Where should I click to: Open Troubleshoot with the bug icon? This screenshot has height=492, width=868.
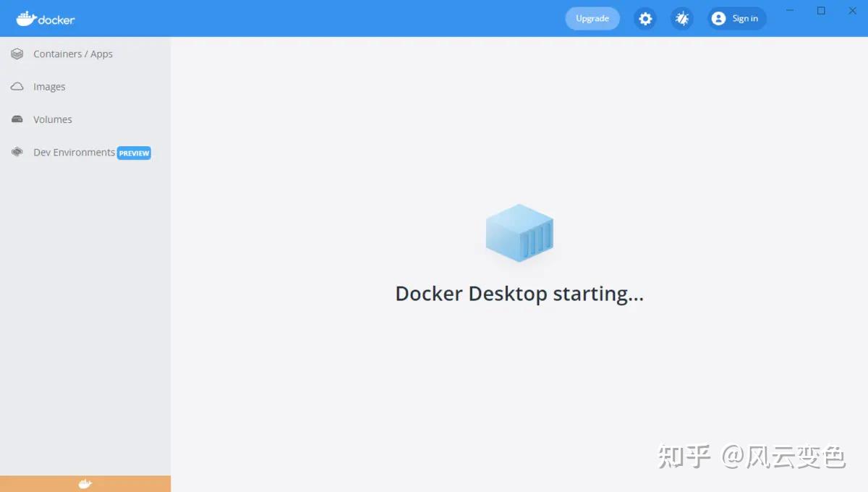click(681, 18)
